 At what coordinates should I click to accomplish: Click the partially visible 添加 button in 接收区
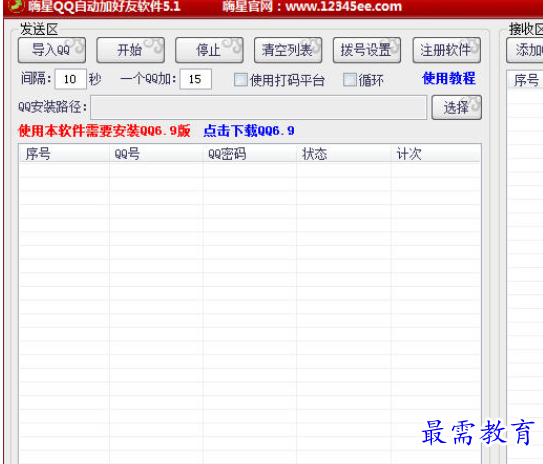[x=525, y=50]
